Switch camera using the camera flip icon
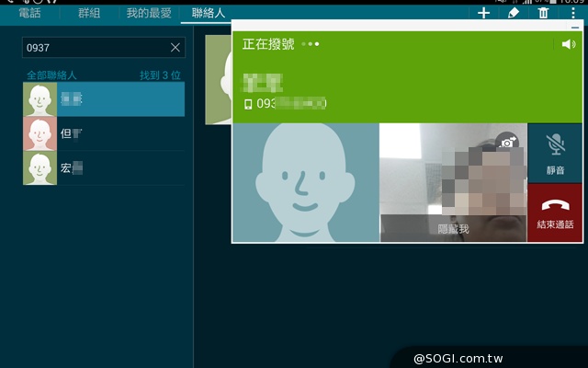Screen dimensions: 588x368 tap(507, 142)
